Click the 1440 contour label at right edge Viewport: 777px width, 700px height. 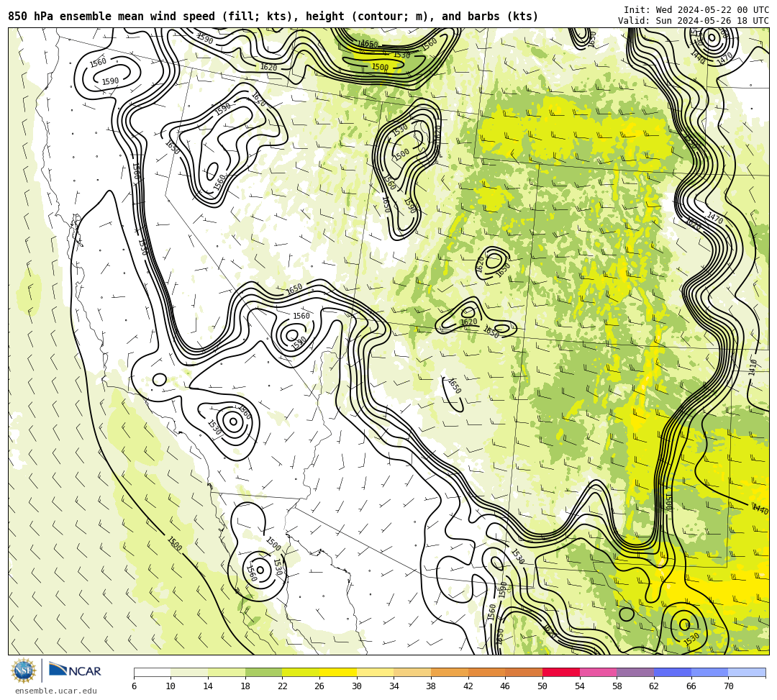pyautogui.click(x=760, y=509)
